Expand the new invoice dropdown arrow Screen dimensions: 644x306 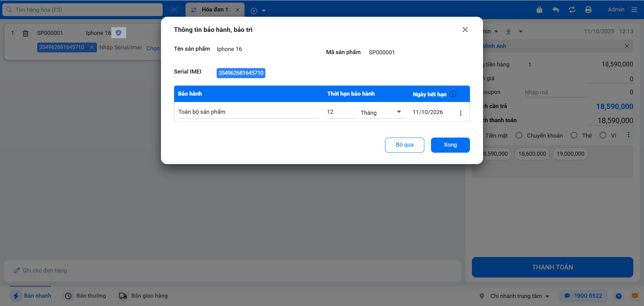264,11
